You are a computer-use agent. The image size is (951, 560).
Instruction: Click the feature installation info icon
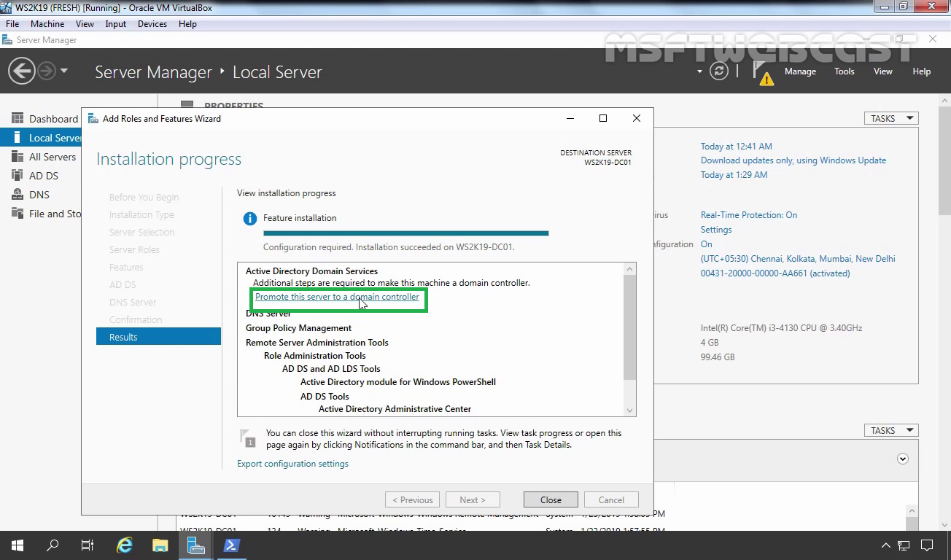click(x=249, y=218)
